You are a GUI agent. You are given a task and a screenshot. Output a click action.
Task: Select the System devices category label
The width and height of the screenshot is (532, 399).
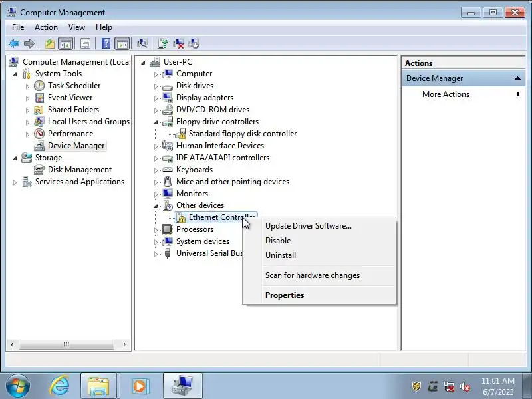pyautogui.click(x=203, y=241)
